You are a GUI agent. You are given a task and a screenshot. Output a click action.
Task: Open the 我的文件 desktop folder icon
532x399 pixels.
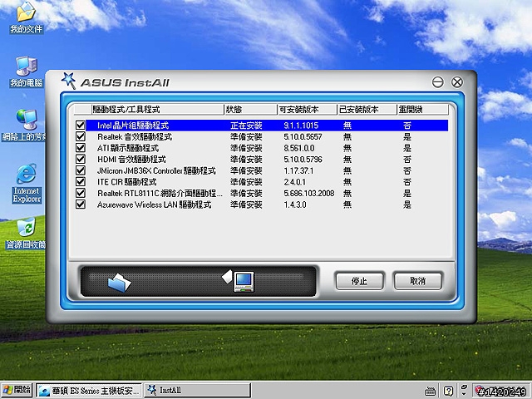(26, 17)
